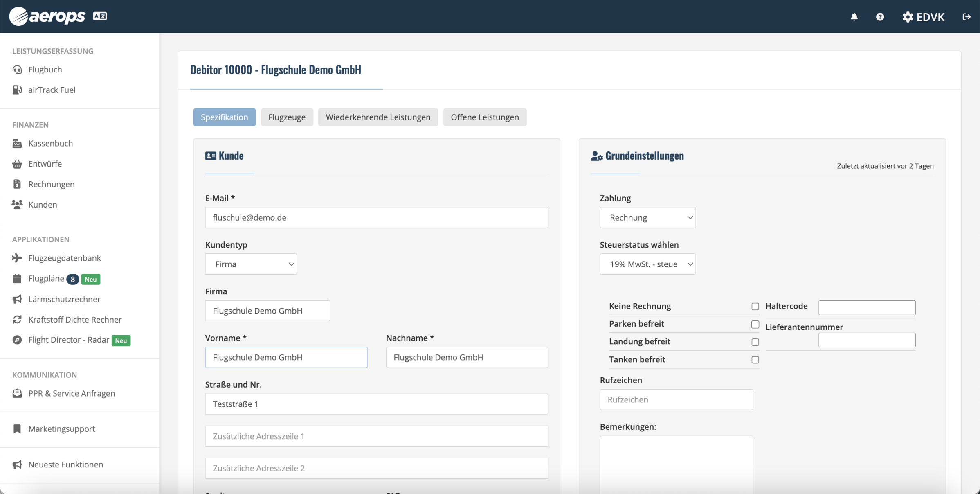Viewport: 980px width, 494px height.
Task: Click the Kunden people icon
Action: pos(17,204)
